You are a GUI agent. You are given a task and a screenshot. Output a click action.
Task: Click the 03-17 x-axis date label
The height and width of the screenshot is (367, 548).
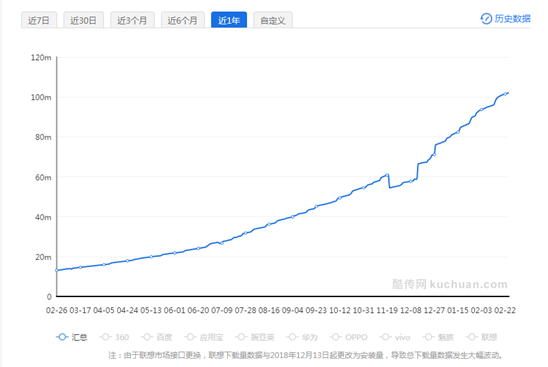80,310
